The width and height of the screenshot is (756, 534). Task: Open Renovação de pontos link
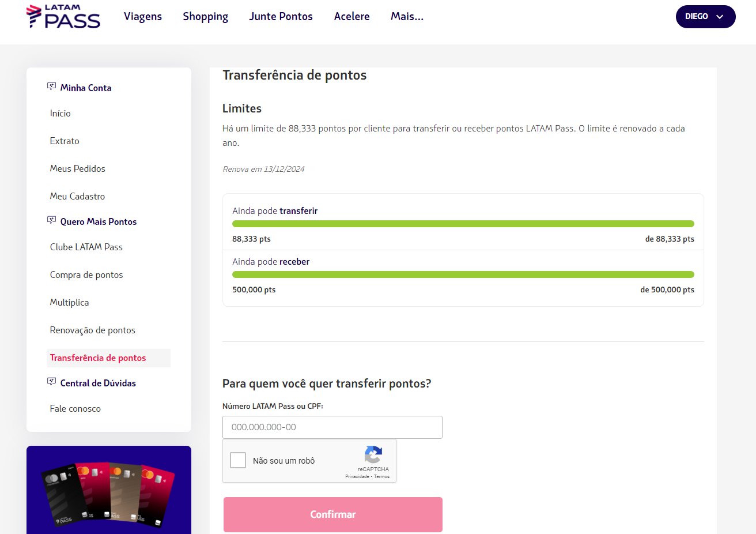(93, 330)
